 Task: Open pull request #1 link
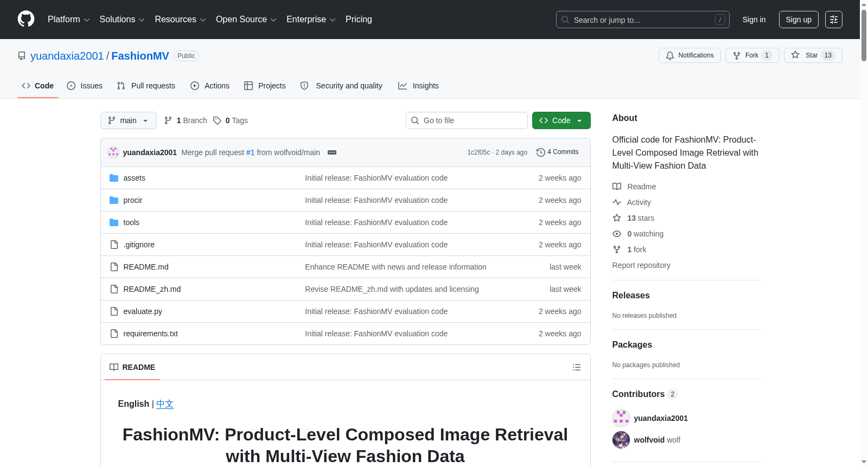point(250,152)
